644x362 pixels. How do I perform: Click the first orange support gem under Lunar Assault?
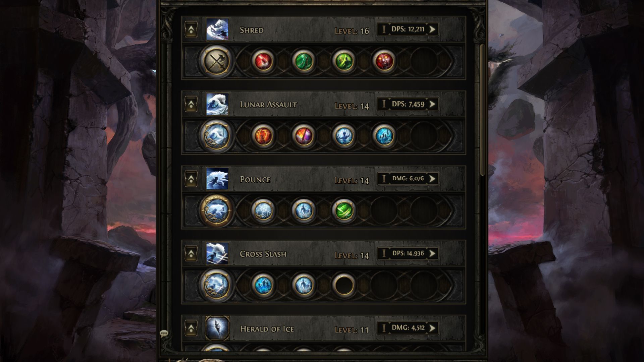tap(263, 136)
